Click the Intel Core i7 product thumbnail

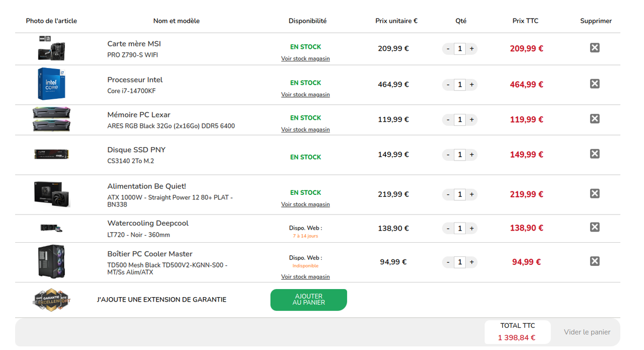pos(51,84)
